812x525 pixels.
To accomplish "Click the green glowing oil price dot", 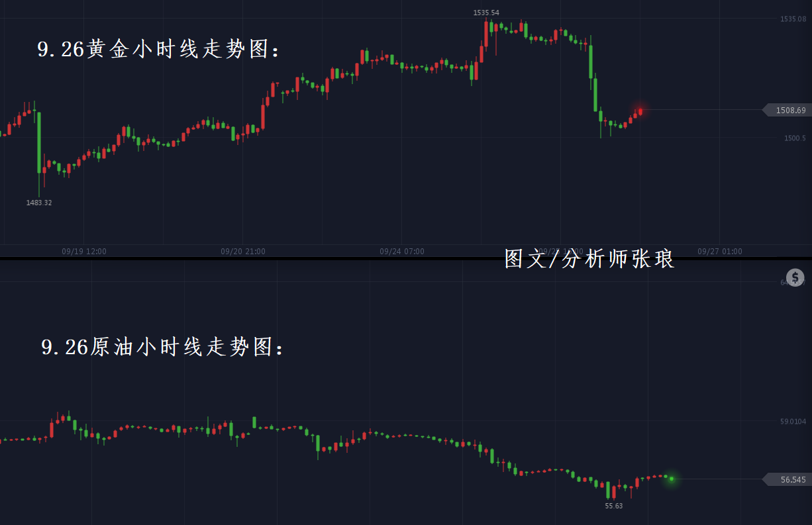I will 672,479.
